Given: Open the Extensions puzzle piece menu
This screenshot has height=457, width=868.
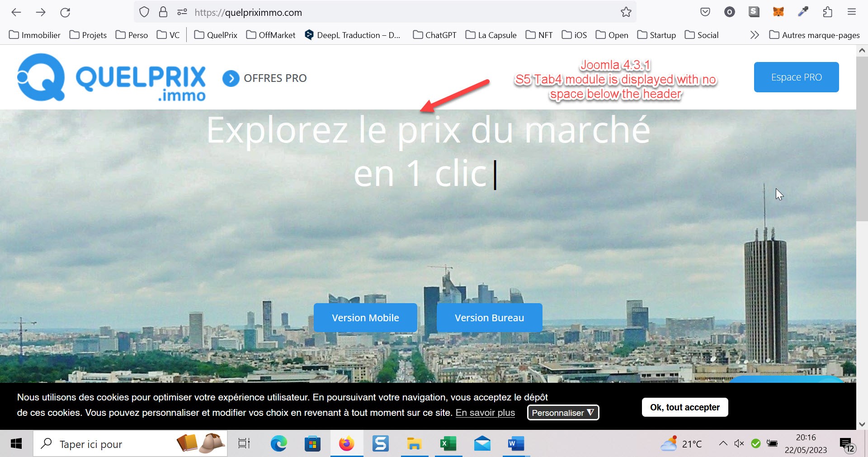Looking at the screenshot, I should (x=827, y=12).
